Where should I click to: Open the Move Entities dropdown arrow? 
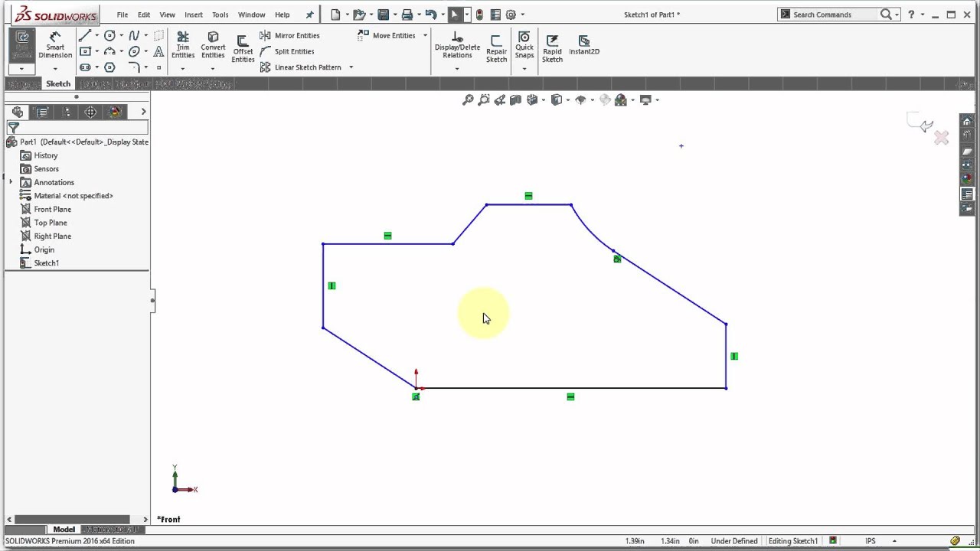point(425,35)
